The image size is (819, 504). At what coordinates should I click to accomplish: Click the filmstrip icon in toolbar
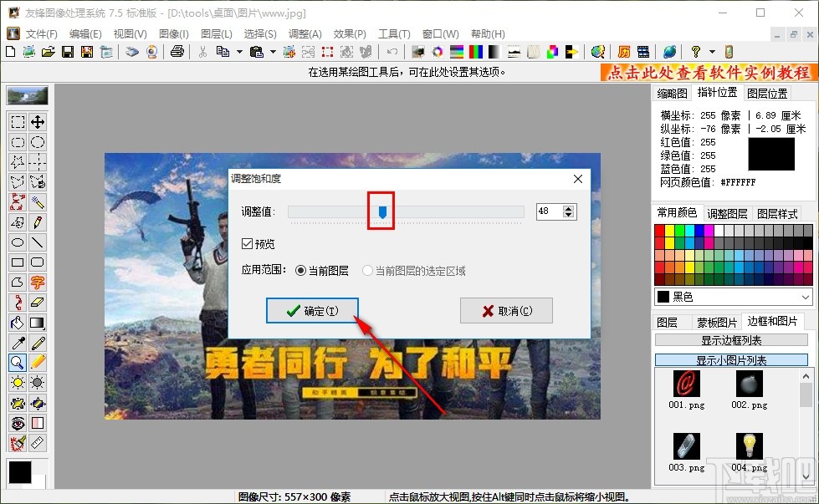coord(643,52)
